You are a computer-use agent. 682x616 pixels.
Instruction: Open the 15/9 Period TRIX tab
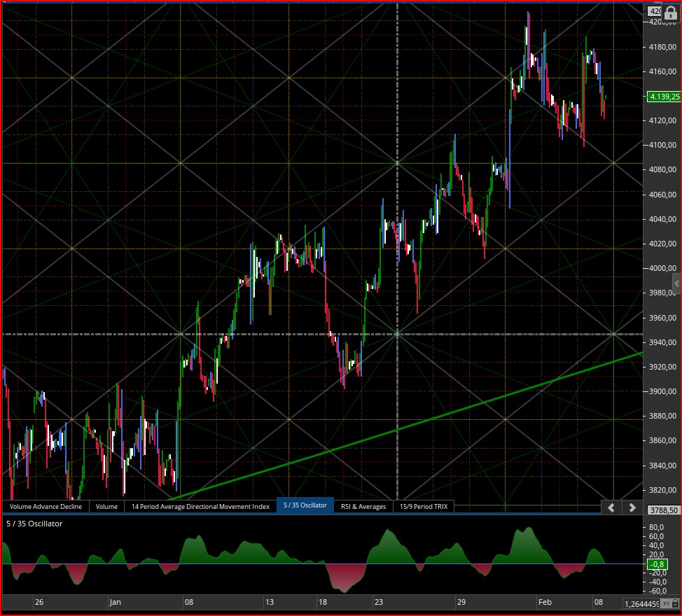tap(424, 507)
